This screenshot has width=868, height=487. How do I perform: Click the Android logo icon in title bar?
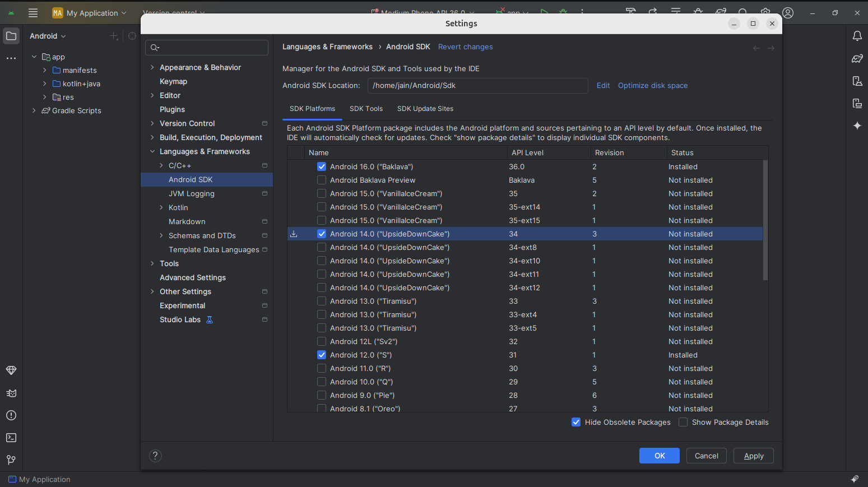[11, 13]
